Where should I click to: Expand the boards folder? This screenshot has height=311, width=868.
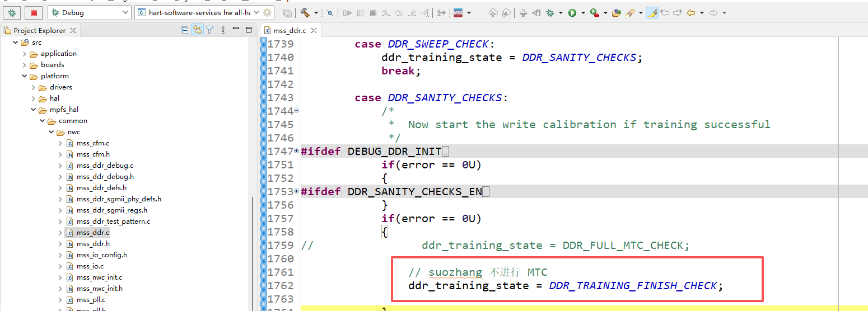[x=24, y=65]
